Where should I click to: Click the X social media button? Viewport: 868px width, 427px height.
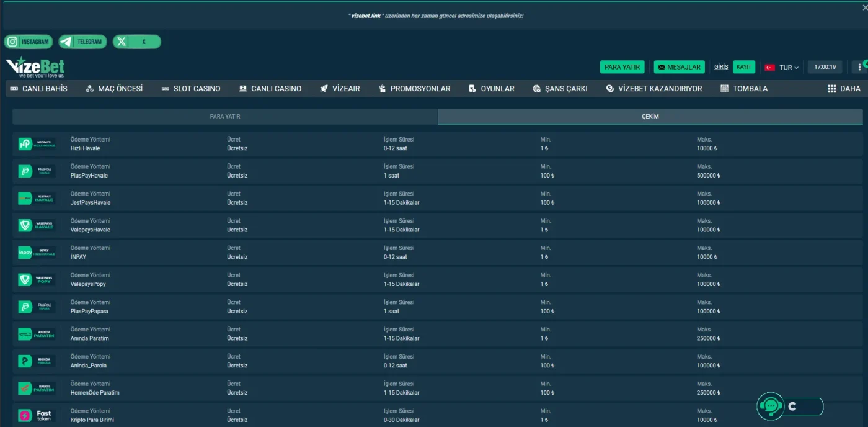[x=136, y=42]
